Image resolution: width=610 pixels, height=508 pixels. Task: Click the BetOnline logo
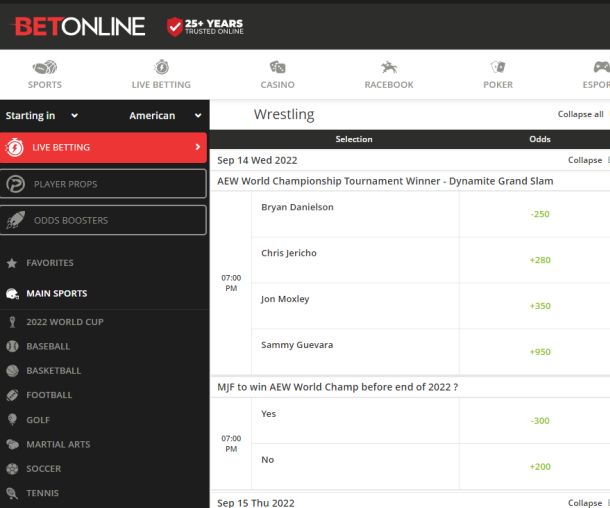coord(79,26)
